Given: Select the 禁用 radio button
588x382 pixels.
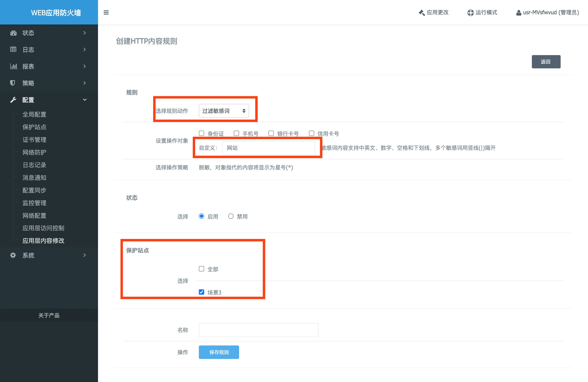Looking at the screenshot, I should pyautogui.click(x=231, y=216).
